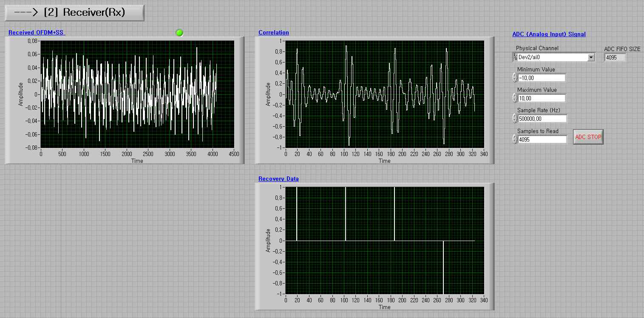
Task: Click the Samples to Read stepper arrows
Action: point(515,139)
